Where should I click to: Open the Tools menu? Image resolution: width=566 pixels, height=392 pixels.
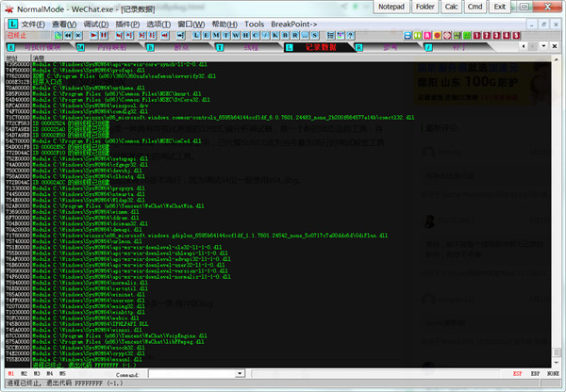[x=255, y=24]
